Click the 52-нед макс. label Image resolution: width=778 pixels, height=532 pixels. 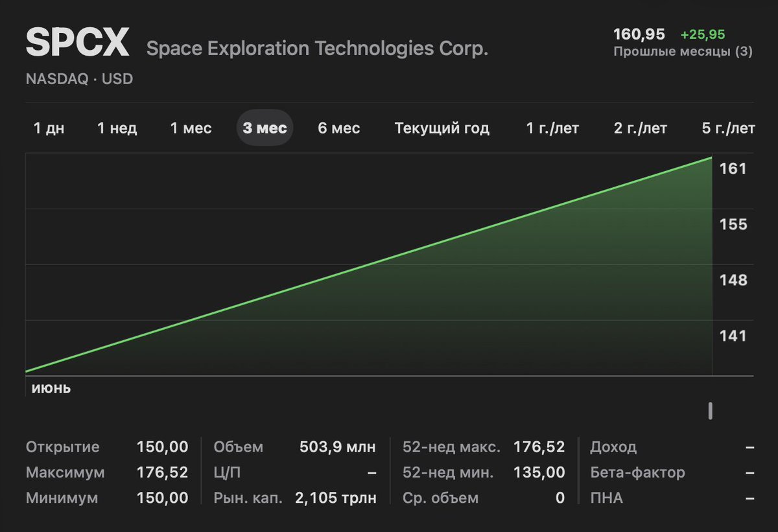(451, 447)
